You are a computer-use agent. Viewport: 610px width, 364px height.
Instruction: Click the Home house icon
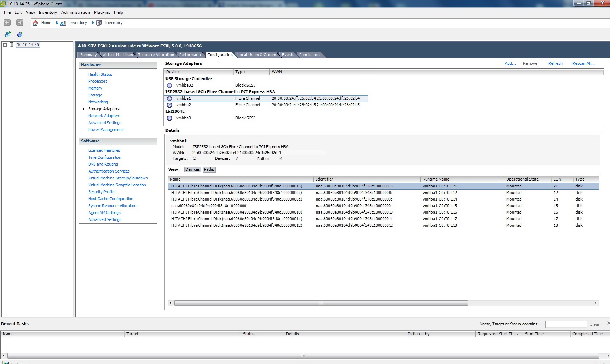pyautogui.click(x=35, y=23)
